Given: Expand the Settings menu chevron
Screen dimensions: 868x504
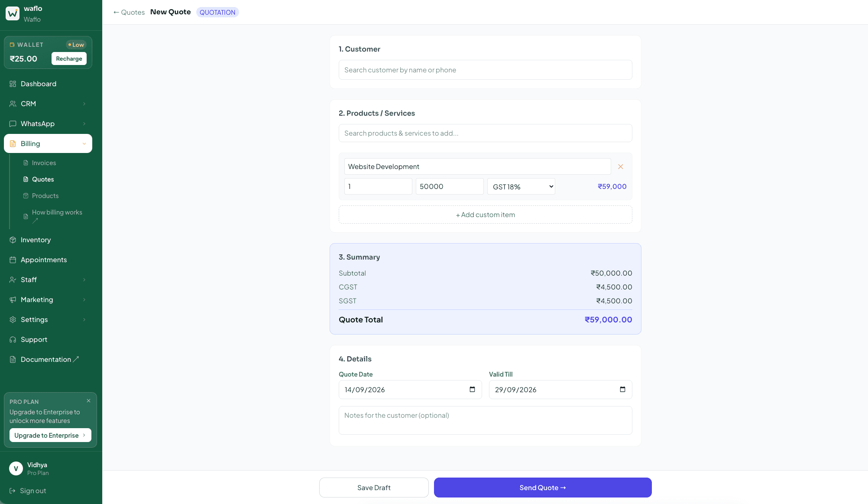Looking at the screenshot, I should coord(84,319).
